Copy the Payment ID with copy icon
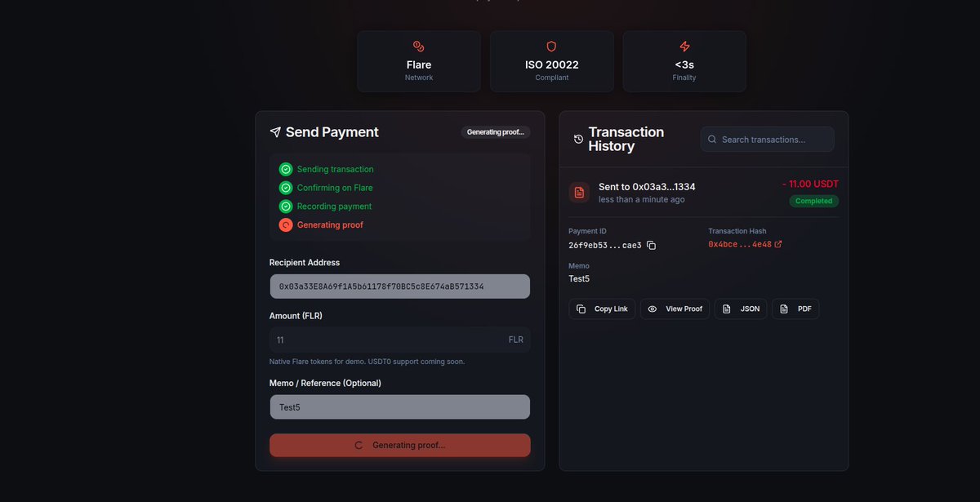Viewport: 980px width, 502px height. coord(651,245)
